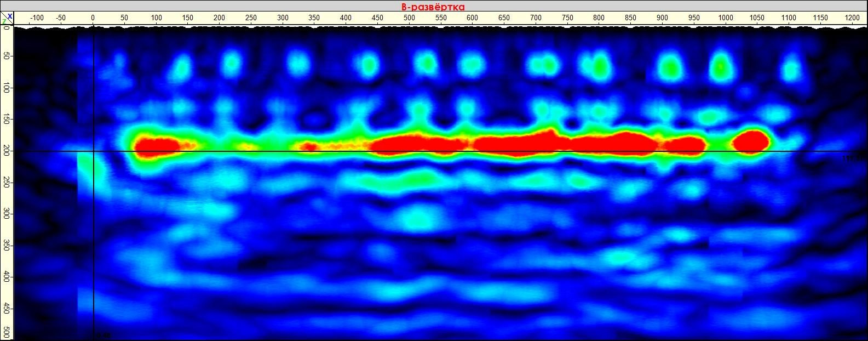Click the 0 mark on horizontal ruler
The height and width of the screenshot is (341, 868).
click(x=93, y=18)
